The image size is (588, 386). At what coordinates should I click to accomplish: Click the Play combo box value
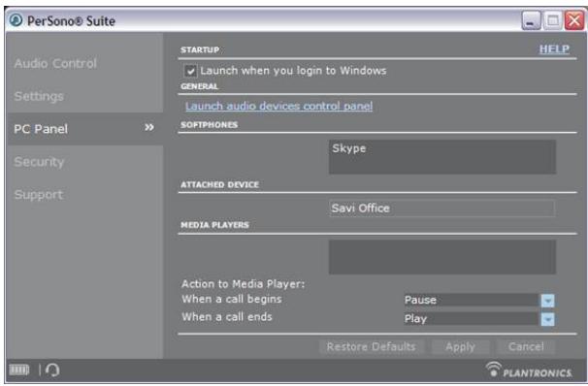coord(472,319)
